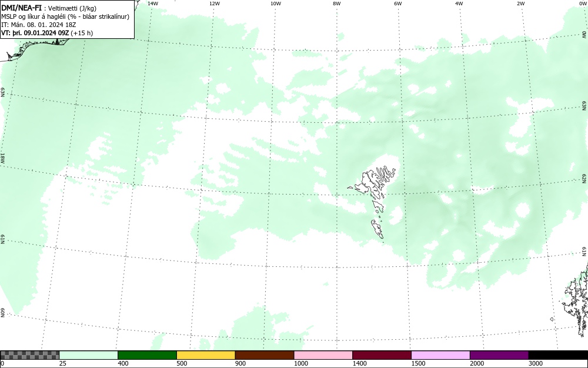Select the purple 2000–3000 legend swatch
The height and width of the screenshot is (368, 588).
click(499, 355)
